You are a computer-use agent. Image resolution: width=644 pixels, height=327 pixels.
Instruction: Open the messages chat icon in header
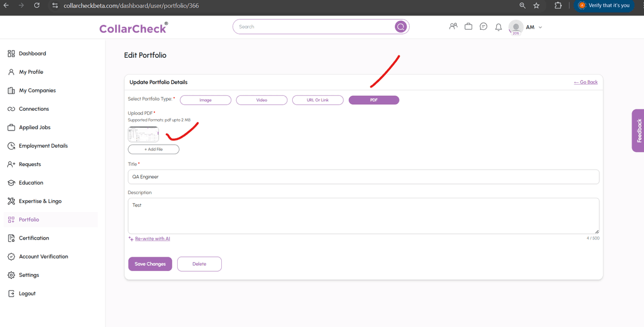(484, 27)
